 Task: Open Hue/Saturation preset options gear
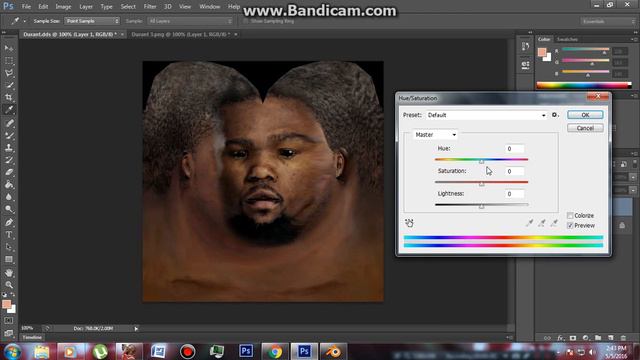[554, 115]
